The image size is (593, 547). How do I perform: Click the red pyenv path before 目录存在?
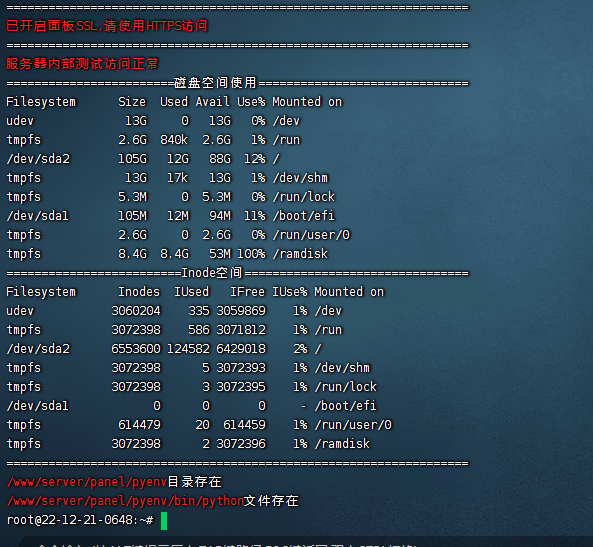pos(87,482)
